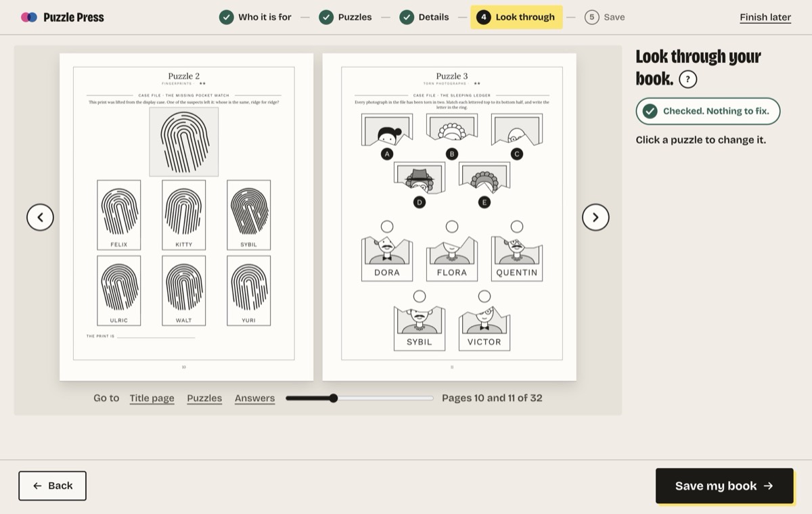
Task: Select the SYBIL fingerprint card
Action: pos(248,215)
